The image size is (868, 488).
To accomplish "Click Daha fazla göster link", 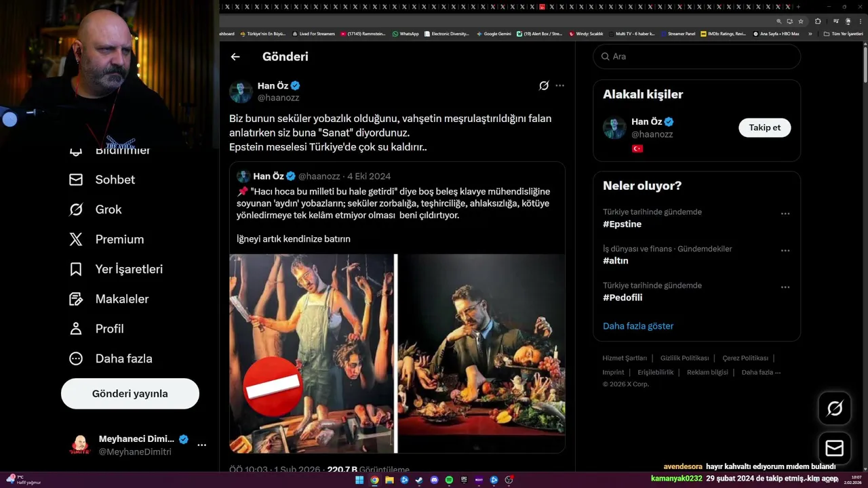I will coord(638,326).
